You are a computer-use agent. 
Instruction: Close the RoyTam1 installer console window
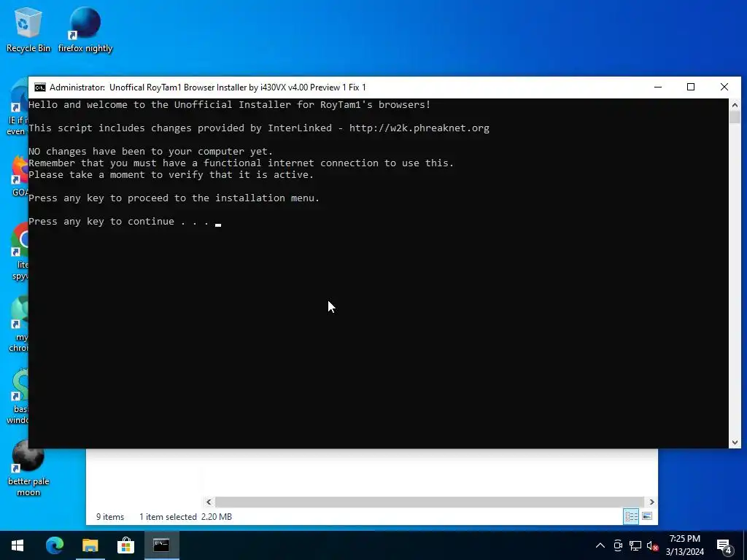click(x=724, y=87)
